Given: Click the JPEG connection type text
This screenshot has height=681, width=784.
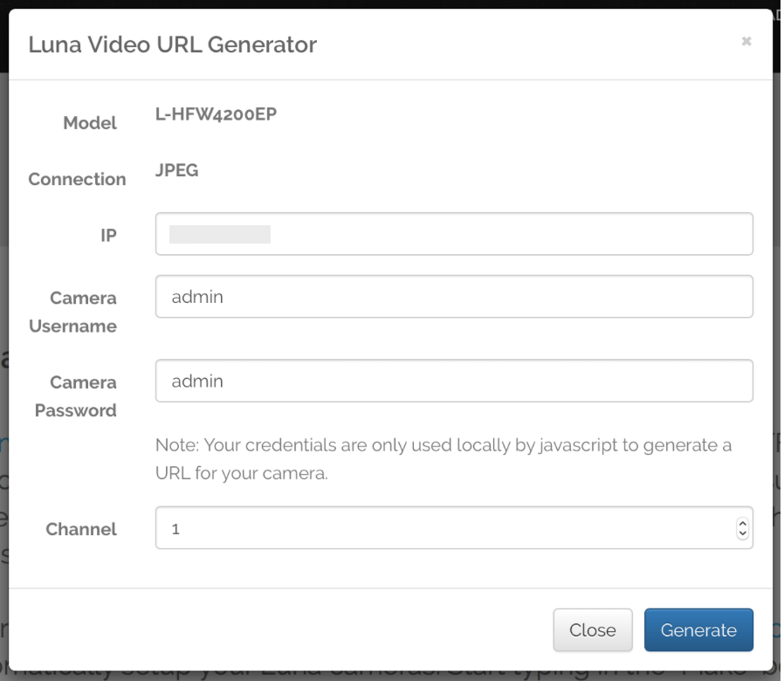Looking at the screenshot, I should [x=176, y=169].
